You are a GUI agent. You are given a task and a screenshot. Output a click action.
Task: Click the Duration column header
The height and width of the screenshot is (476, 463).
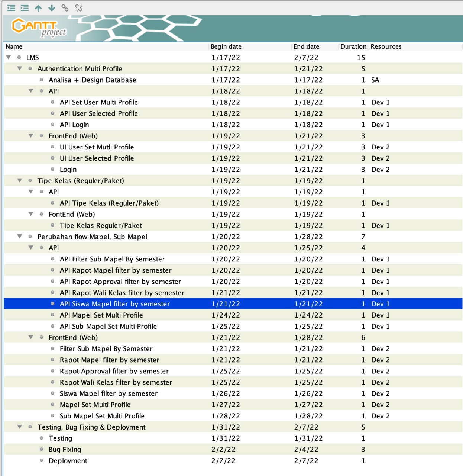coord(353,46)
